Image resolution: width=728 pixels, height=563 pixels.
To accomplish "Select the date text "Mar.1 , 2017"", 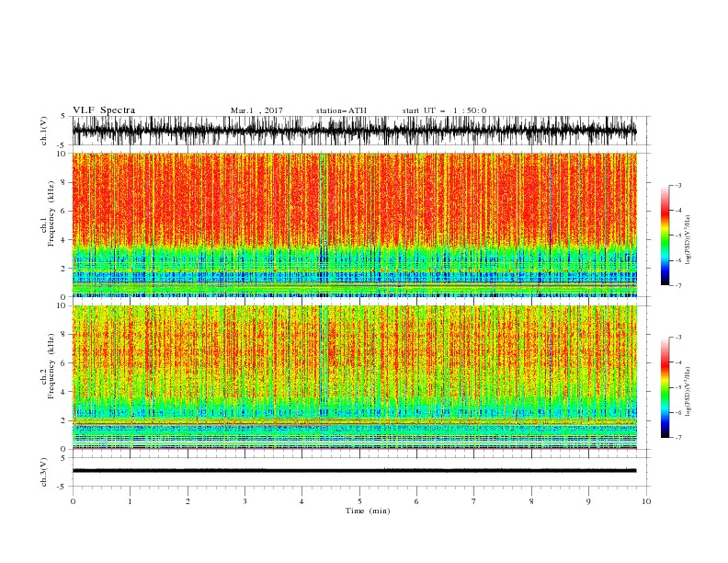I will pyautogui.click(x=256, y=110).
